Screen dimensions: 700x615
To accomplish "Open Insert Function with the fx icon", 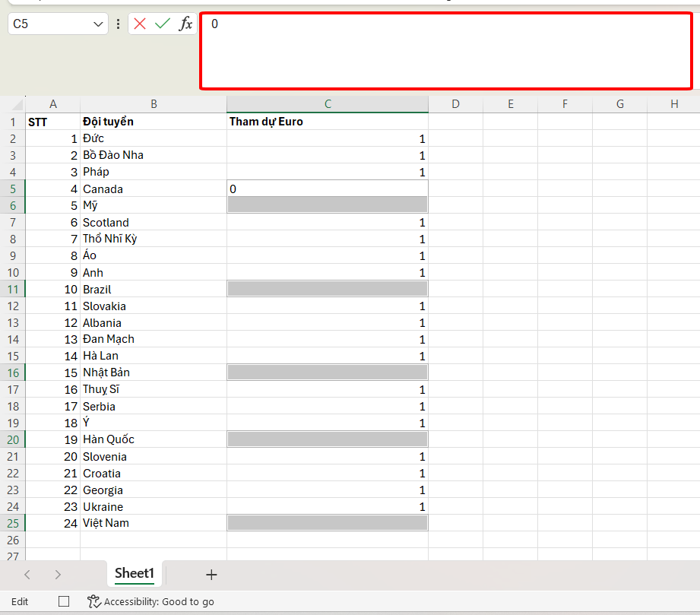I will (x=185, y=24).
